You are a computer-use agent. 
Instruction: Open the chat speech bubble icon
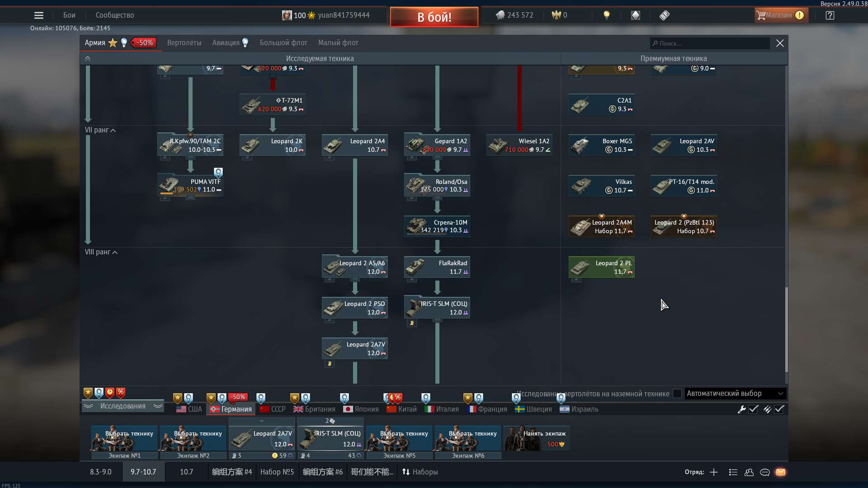[765, 472]
